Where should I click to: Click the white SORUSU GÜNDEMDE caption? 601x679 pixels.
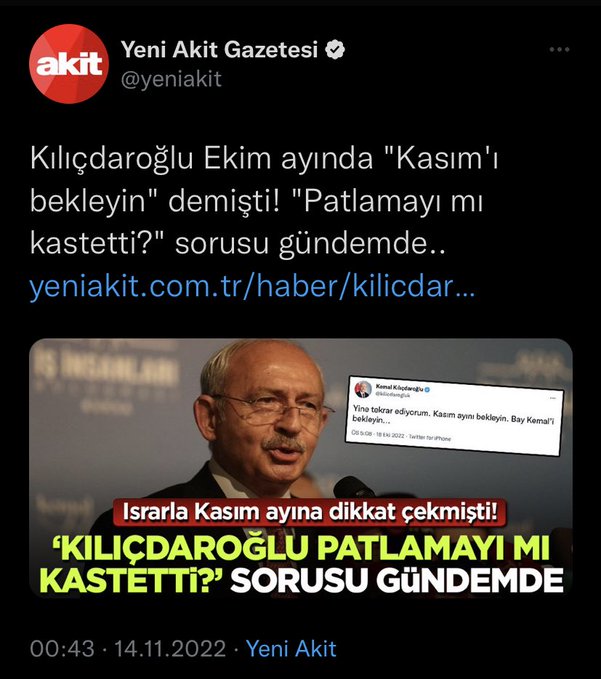(397, 580)
